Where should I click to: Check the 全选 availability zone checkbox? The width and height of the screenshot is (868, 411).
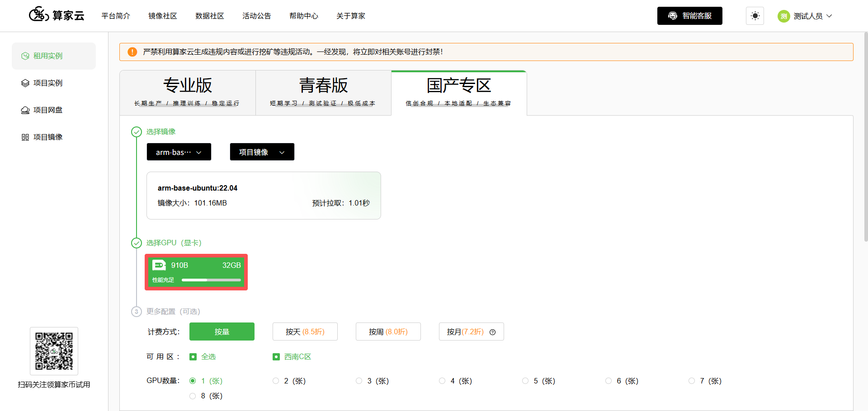tap(193, 357)
